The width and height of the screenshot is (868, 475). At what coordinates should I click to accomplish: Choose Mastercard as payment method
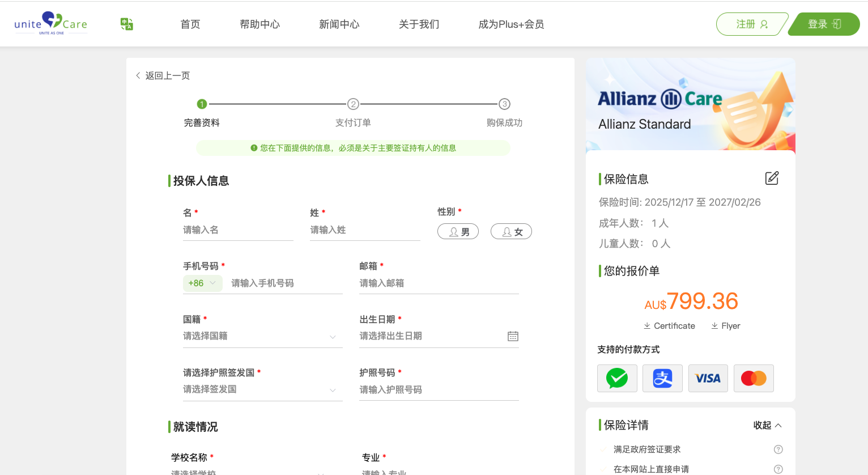[x=754, y=378]
